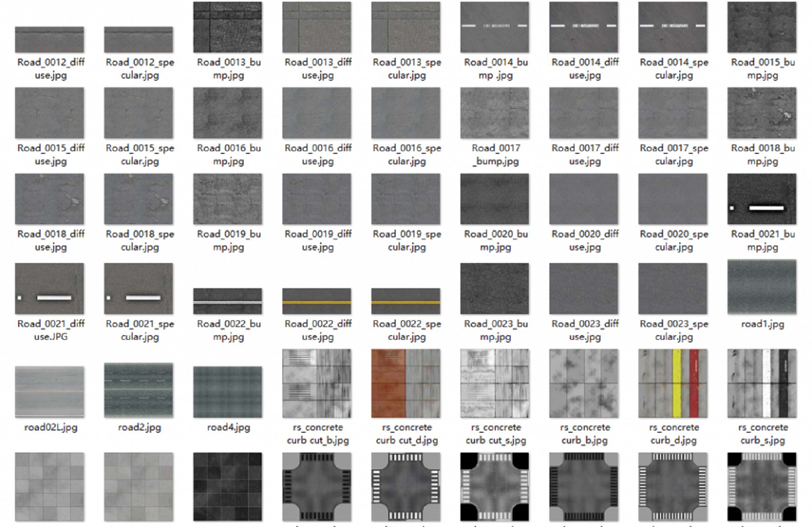Click the Road_0021_specular.jpg thumbnail
This screenshot has width=812, height=527.
[138, 289]
